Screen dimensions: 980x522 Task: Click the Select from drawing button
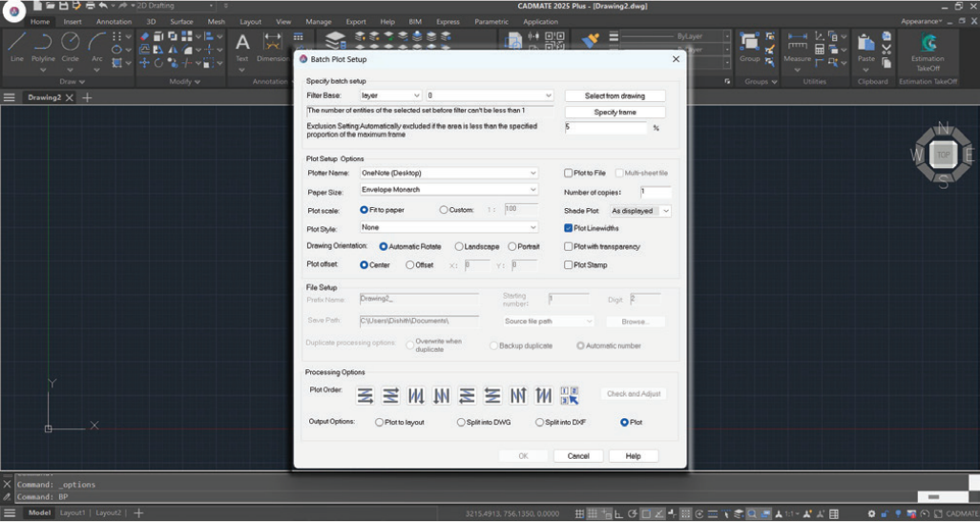pos(615,95)
